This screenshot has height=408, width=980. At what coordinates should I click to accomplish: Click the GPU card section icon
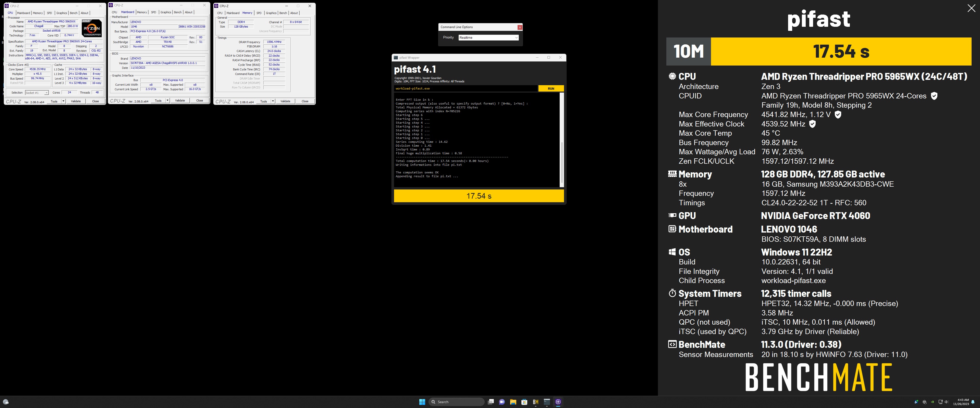tap(672, 215)
